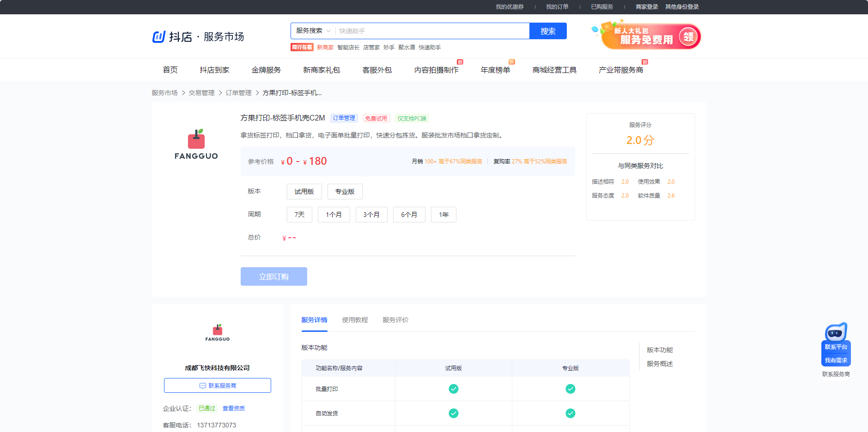Click 批量打印 checkmark in 试用版 column
This screenshot has width=868, height=432.
(x=453, y=389)
